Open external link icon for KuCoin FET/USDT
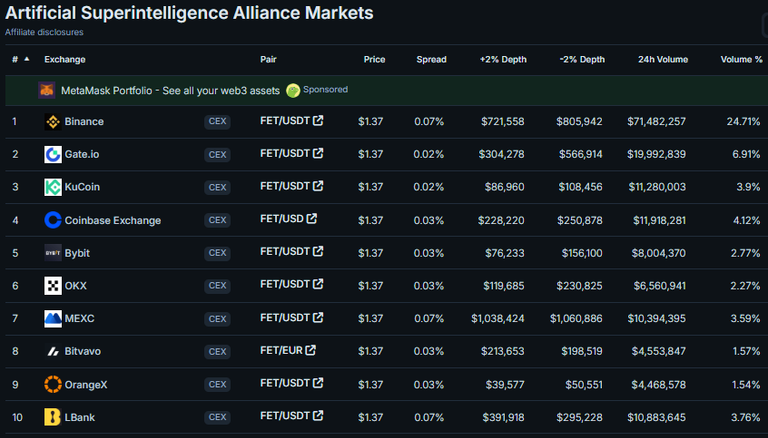 click(318, 186)
